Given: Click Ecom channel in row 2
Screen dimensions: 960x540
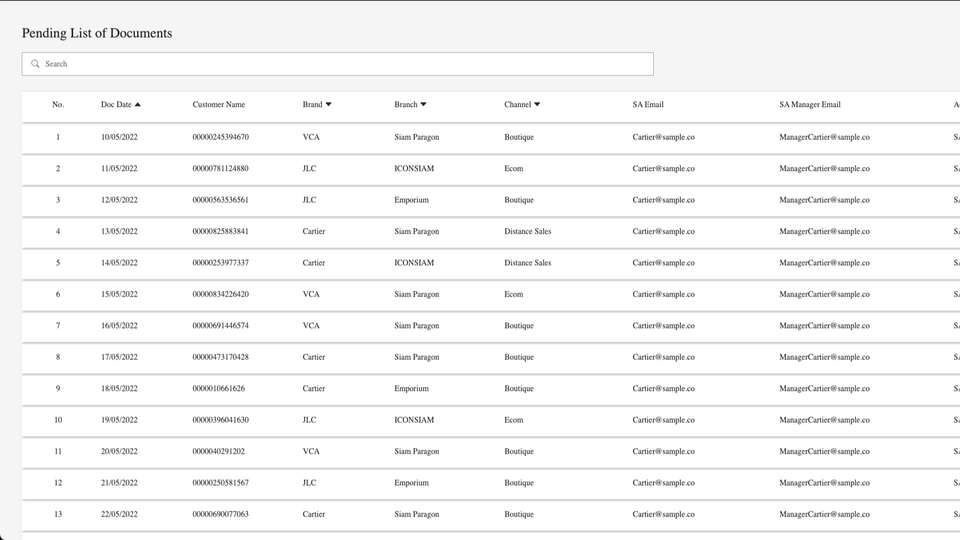Looking at the screenshot, I should pyautogui.click(x=514, y=168).
